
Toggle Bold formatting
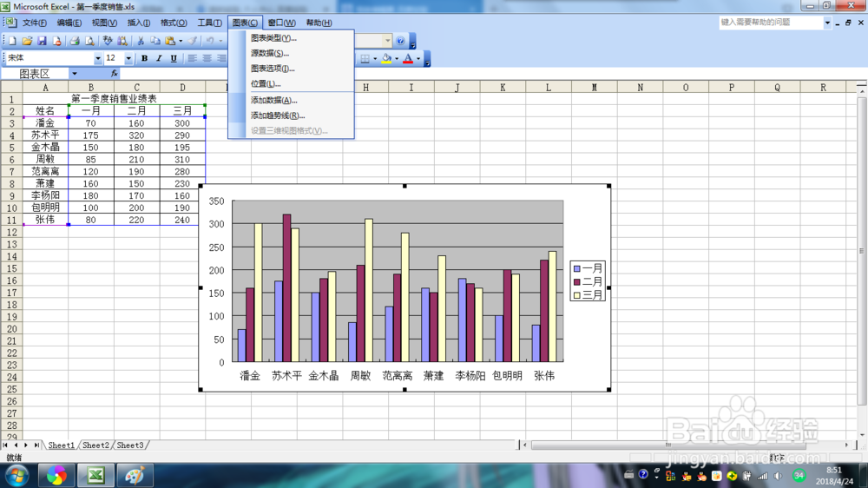point(144,58)
